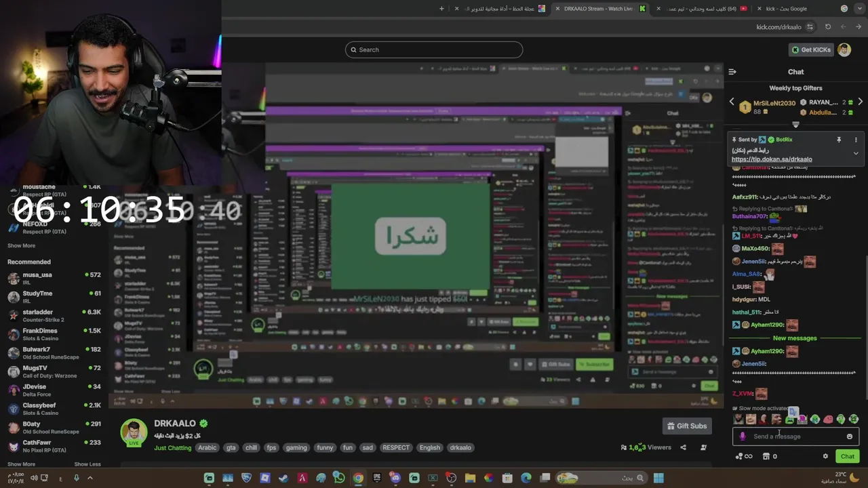Open musa_usa recommended channel
Screen dimensions: 868x488
click(54, 278)
